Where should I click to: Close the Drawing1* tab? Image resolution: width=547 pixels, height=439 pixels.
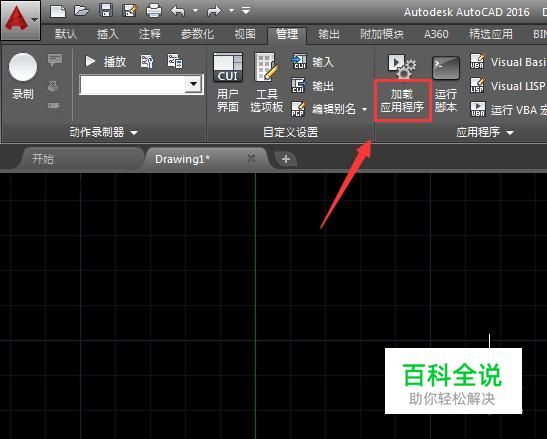[251, 158]
